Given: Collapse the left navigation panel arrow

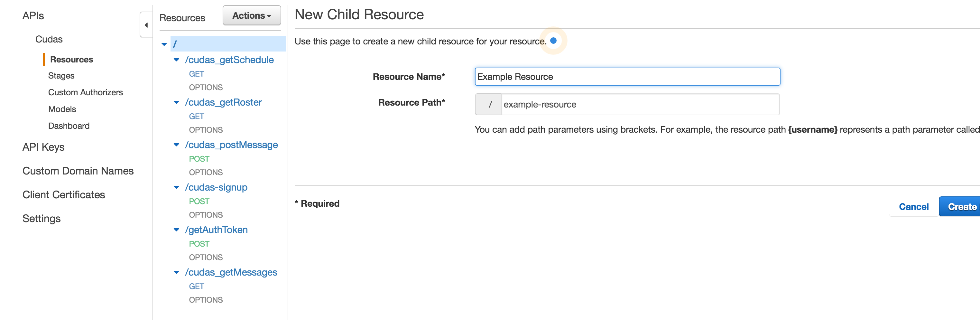Looking at the screenshot, I should (146, 25).
